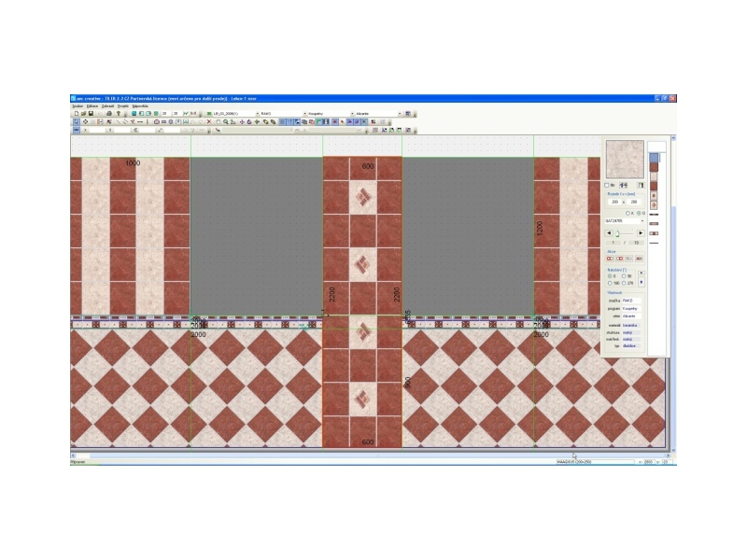This screenshot has width=747, height=560.
Task: Click the first red button in Akce section
Action: pos(610,259)
